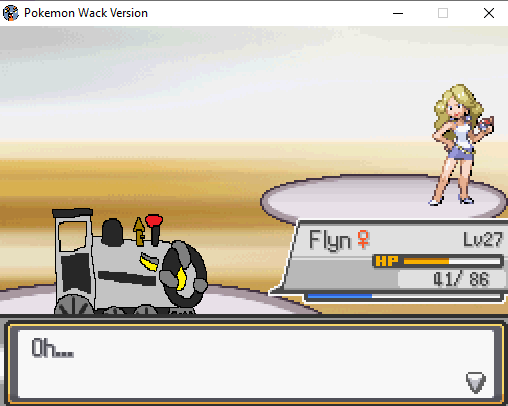Click the opposing trainer sprite

(460, 144)
